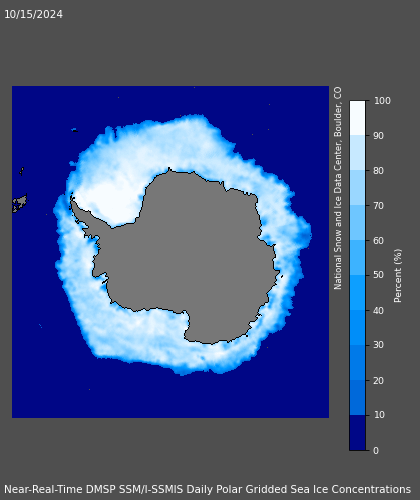Click the 60-70 percent colorbar band
Screen dimensions: 420x500
pyautogui.click(x=357, y=222)
